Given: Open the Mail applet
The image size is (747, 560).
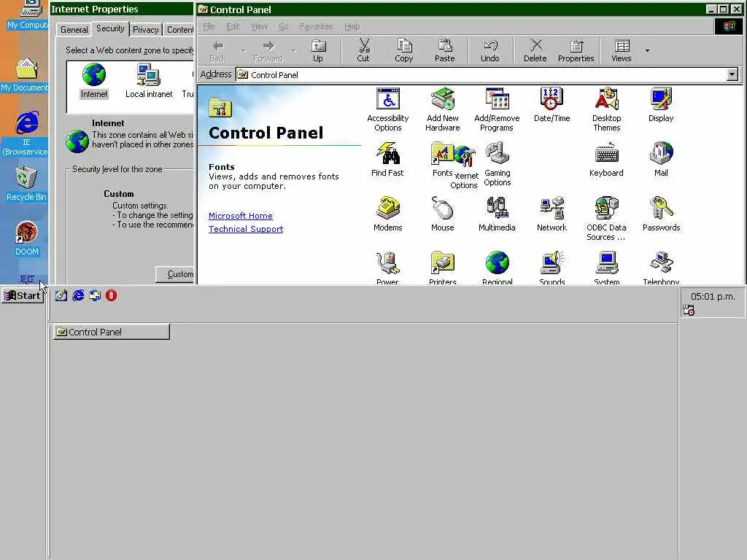Looking at the screenshot, I should click(661, 160).
